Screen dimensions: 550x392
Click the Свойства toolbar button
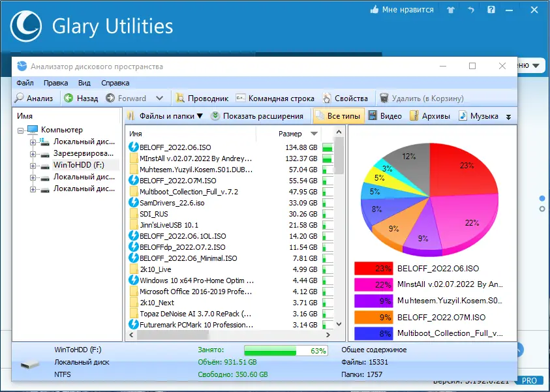(x=345, y=98)
